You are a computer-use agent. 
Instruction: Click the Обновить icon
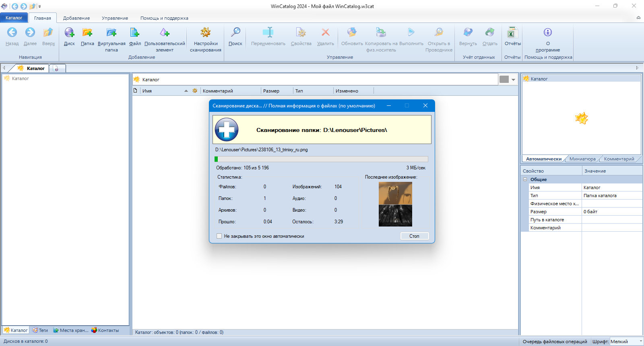point(352,33)
